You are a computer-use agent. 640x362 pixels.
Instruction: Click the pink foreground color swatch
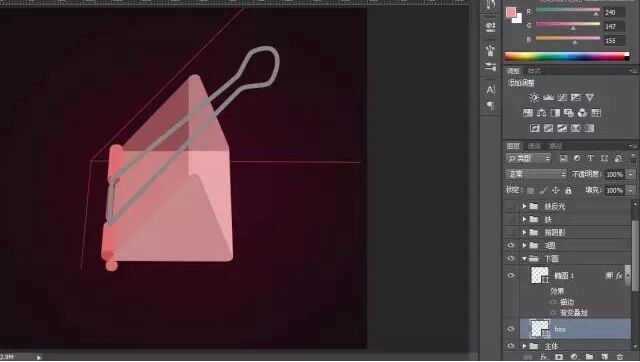click(x=511, y=12)
